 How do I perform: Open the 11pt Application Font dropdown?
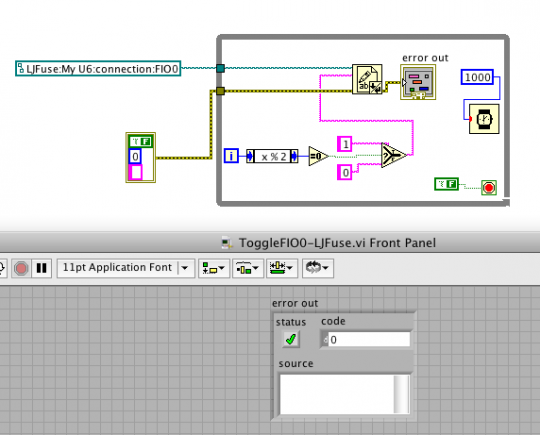(x=126, y=268)
